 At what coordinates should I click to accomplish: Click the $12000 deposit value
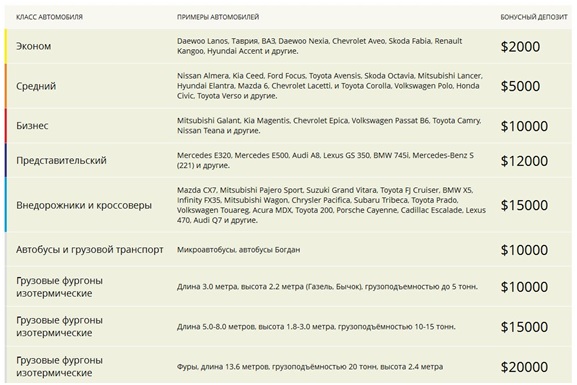click(524, 161)
